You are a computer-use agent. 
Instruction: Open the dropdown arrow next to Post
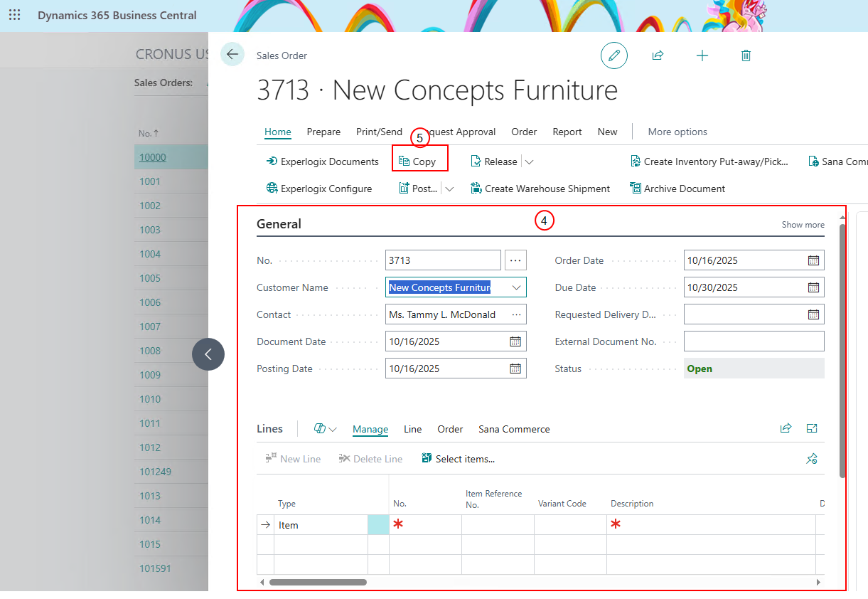tap(449, 189)
